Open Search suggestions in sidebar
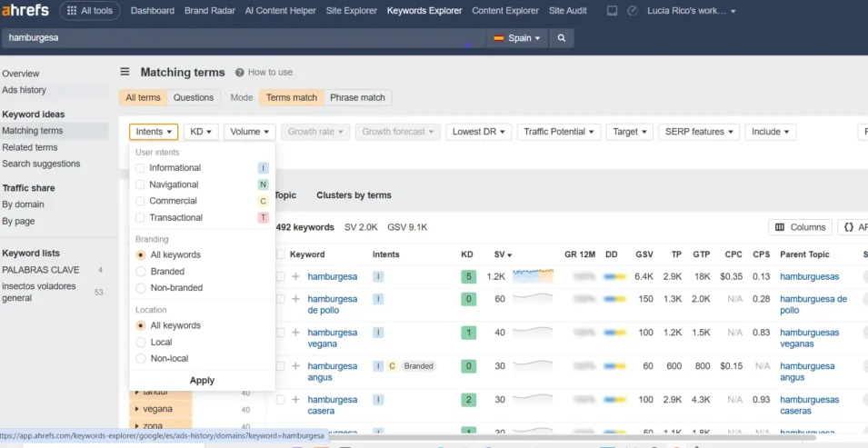Screen dimensions: 868x448 click(x=41, y=164)
